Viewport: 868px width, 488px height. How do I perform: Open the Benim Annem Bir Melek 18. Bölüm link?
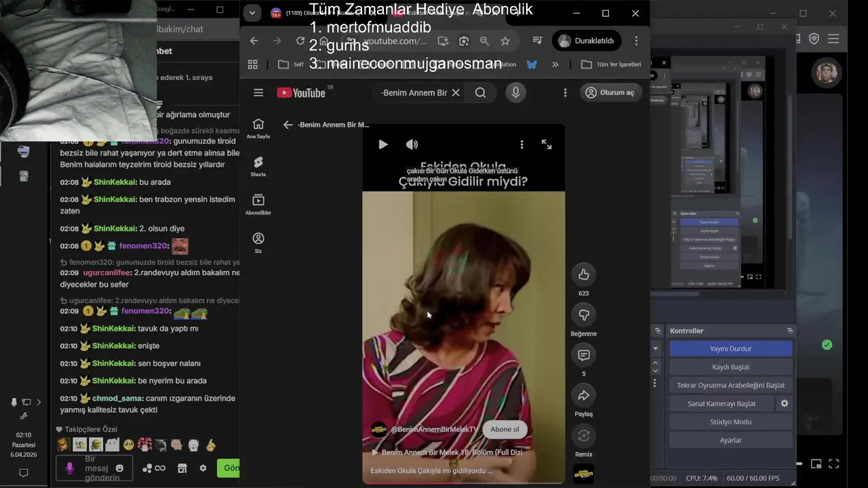447,452
